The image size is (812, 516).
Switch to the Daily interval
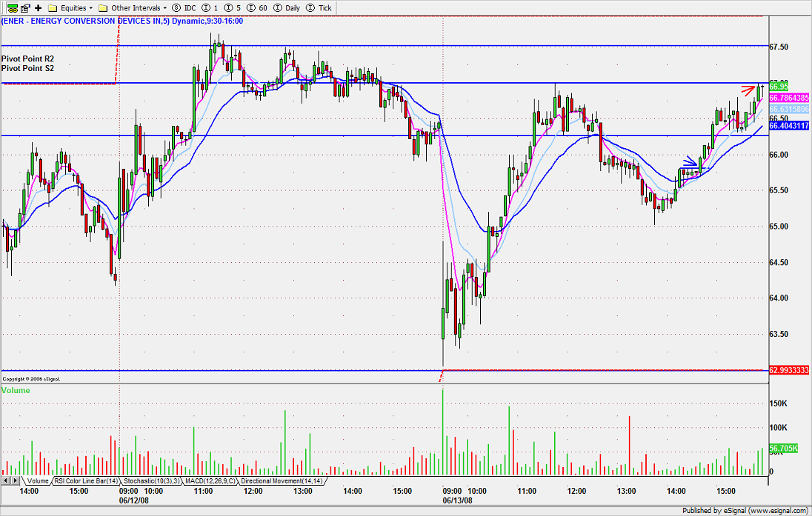pyautogui.click(x=287, y=7)
